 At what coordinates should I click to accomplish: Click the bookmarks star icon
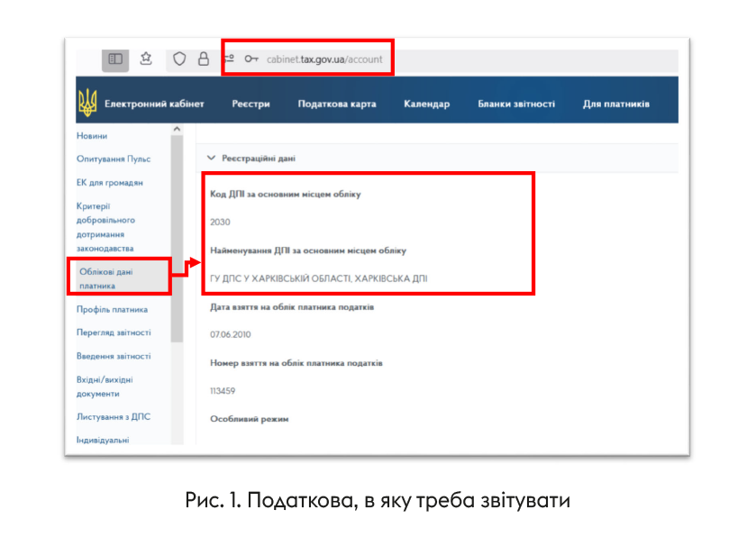click(146, 59)
